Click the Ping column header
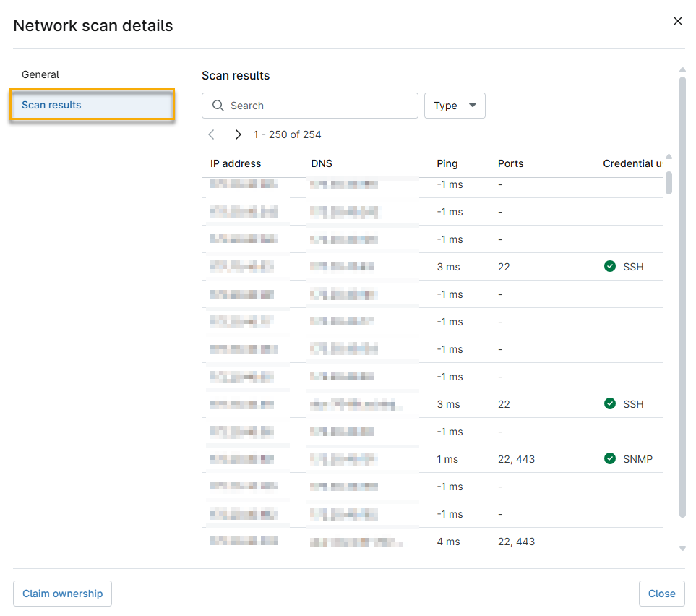Image resolution: width=696 pixels, height=616 pixels. [447, 163]
